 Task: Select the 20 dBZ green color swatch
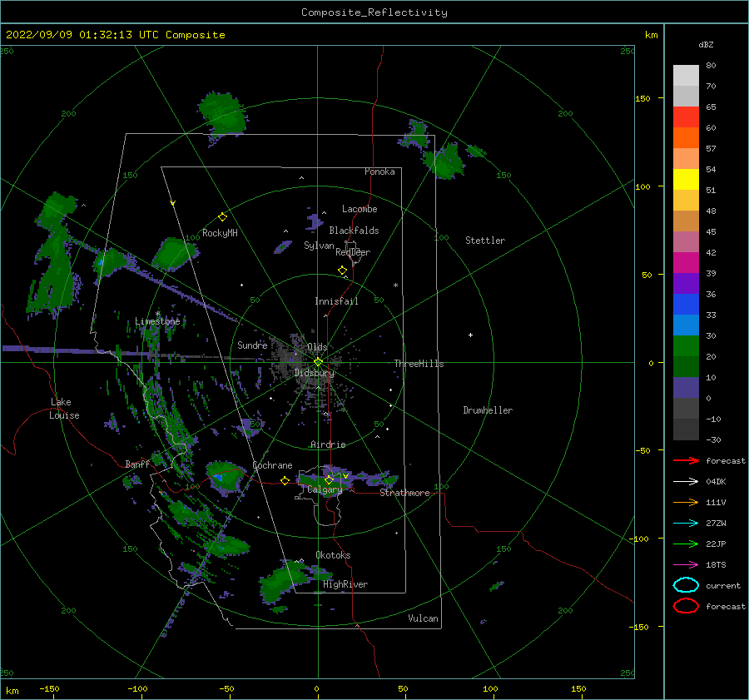(x=686, y=346)
